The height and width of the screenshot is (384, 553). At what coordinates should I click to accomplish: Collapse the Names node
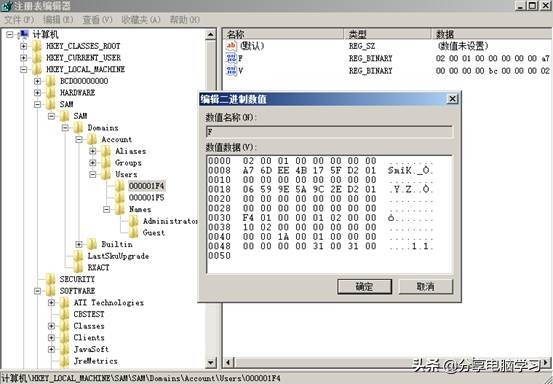coord(106,209)
